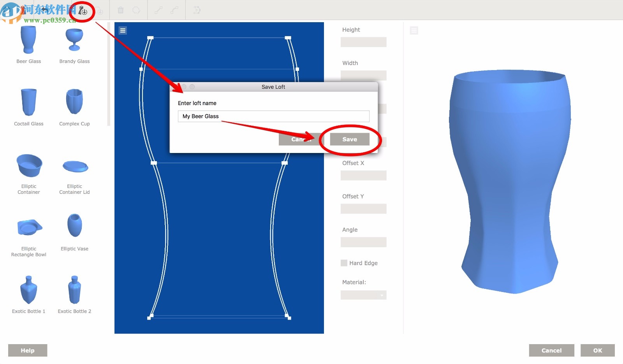Expand the Material dropdown
Viewport: 623px width, 364px height.
363,295
